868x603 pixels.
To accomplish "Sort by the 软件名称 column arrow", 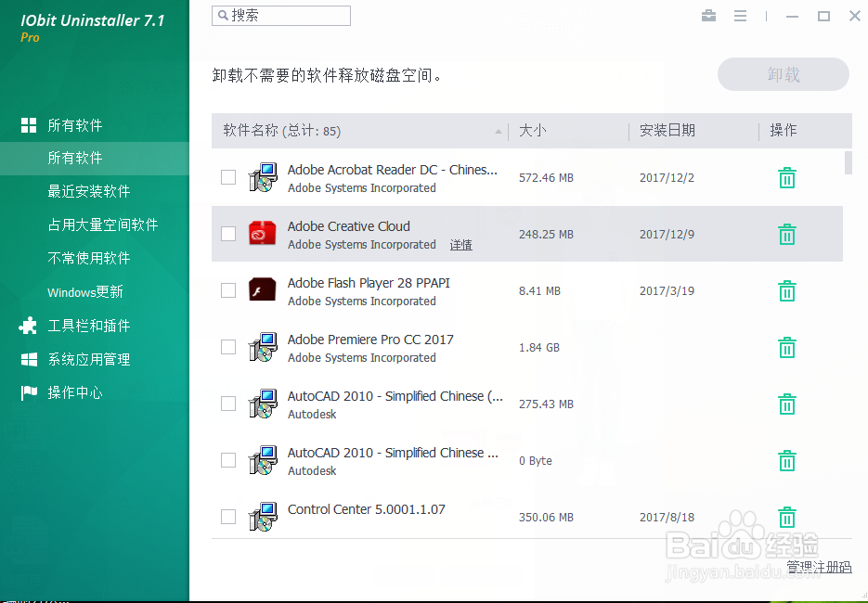I will point(499,131).
